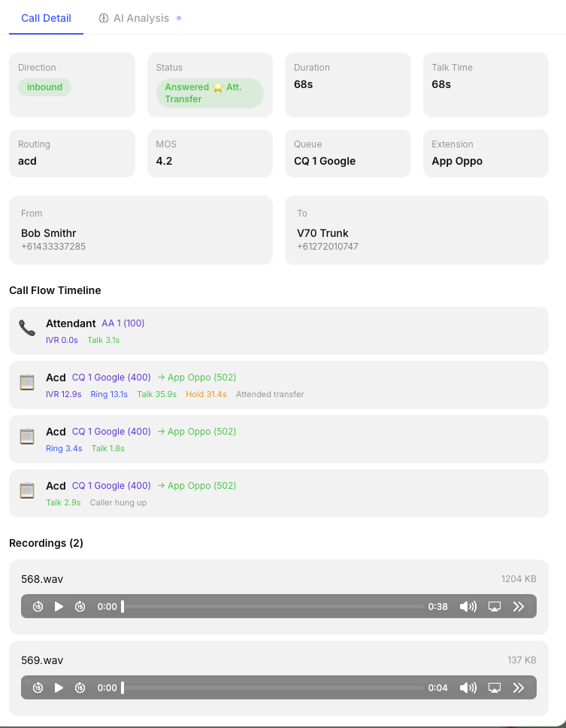Mute the 568.wav volume icon
The height and width of the screenshot is (728, 566).
pyautogui.click(x=468, y=606)
